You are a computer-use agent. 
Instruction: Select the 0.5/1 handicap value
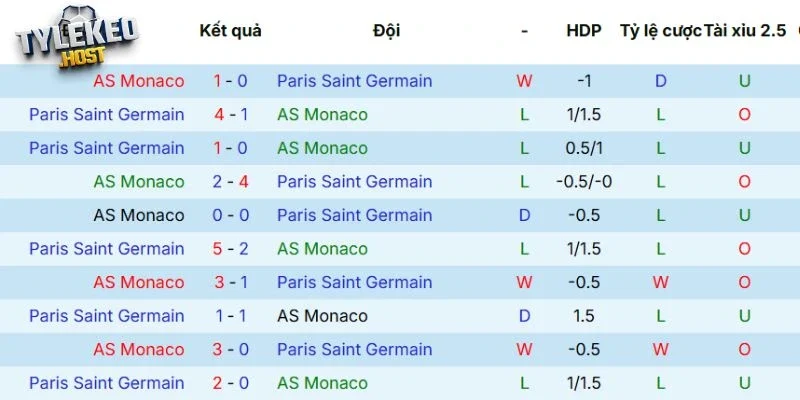[x=584, y=148]
